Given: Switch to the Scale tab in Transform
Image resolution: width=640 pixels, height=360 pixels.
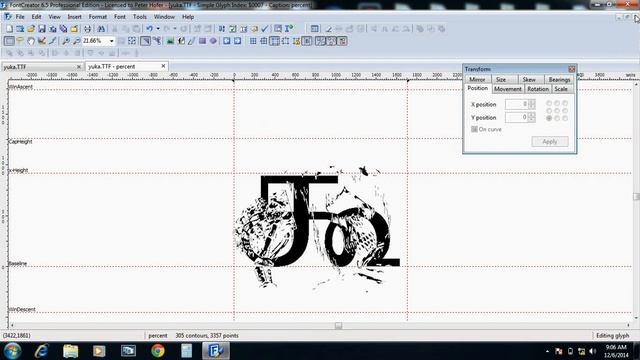Looking at the screenshot, I should [561, 89].
